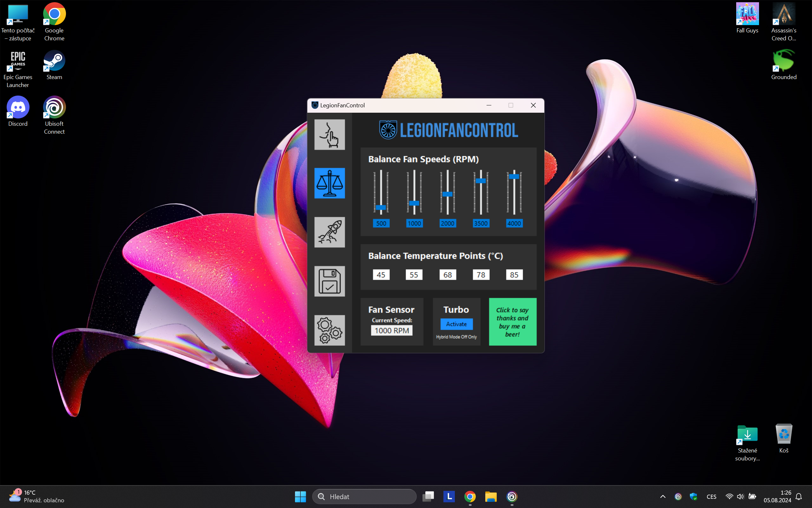The height and width of the screenshot is (508, 812).
Task: Click the Balance Fan Speeds (RPM) heading
Action: coord(423,159)
